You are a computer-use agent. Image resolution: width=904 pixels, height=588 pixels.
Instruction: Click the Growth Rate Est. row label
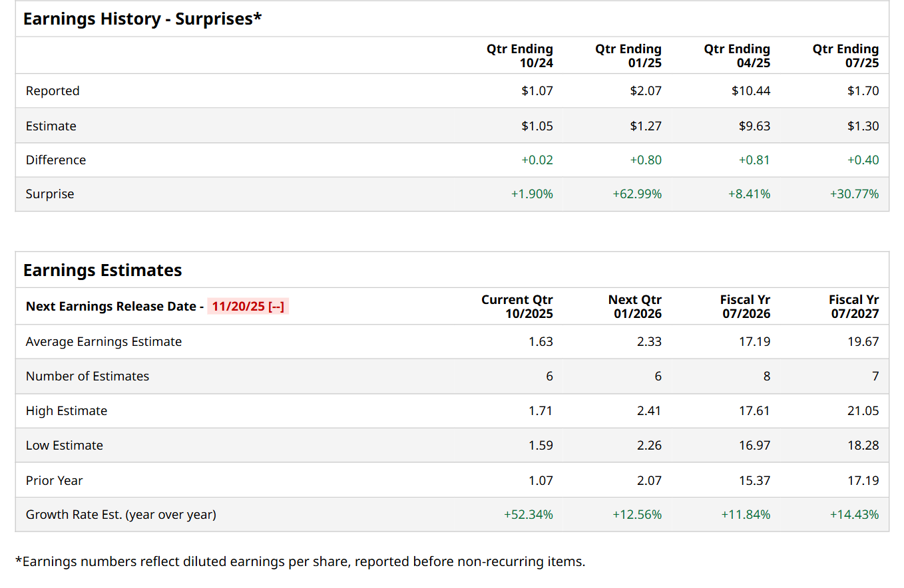tap(120, 515)
